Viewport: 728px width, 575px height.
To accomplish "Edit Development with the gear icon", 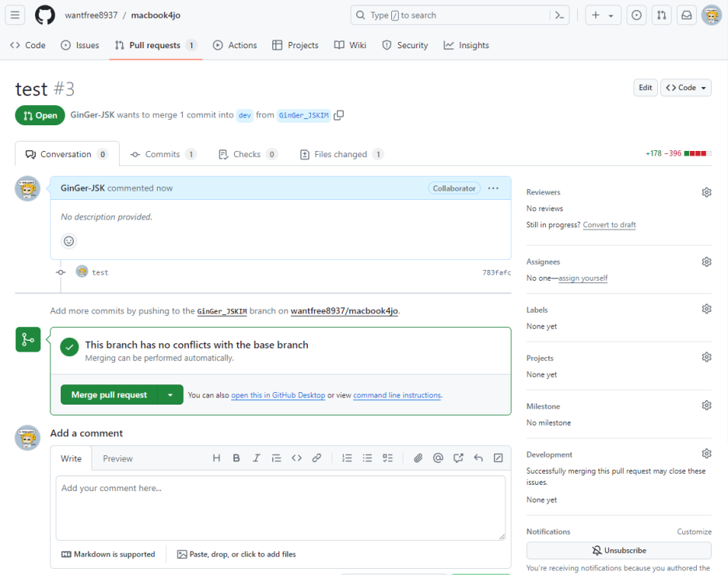I will (x=706, y=454).
